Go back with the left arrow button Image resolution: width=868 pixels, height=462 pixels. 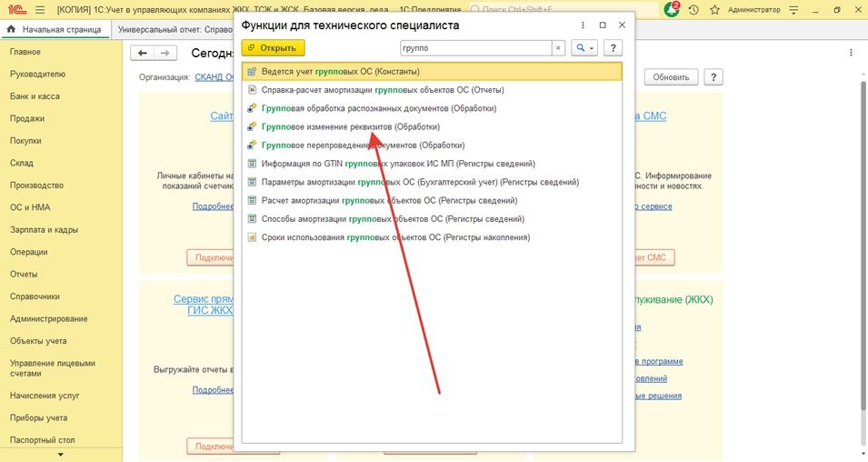coord(143,53)
